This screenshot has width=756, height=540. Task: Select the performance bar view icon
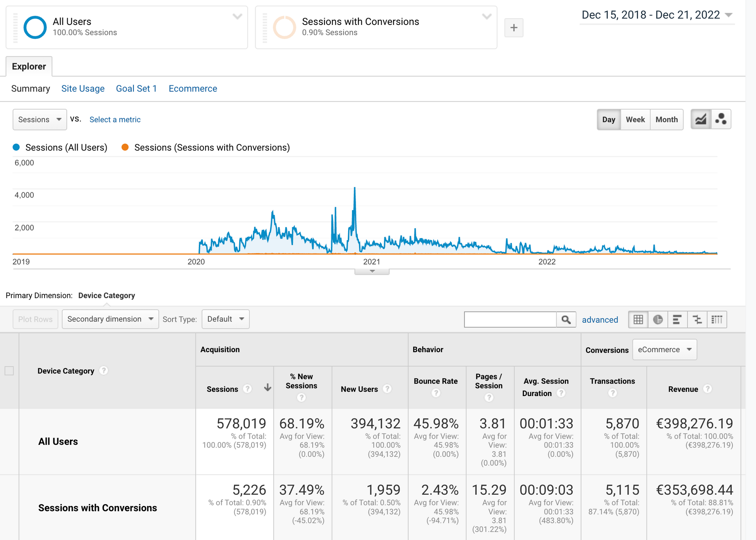(x=677, y=320)
